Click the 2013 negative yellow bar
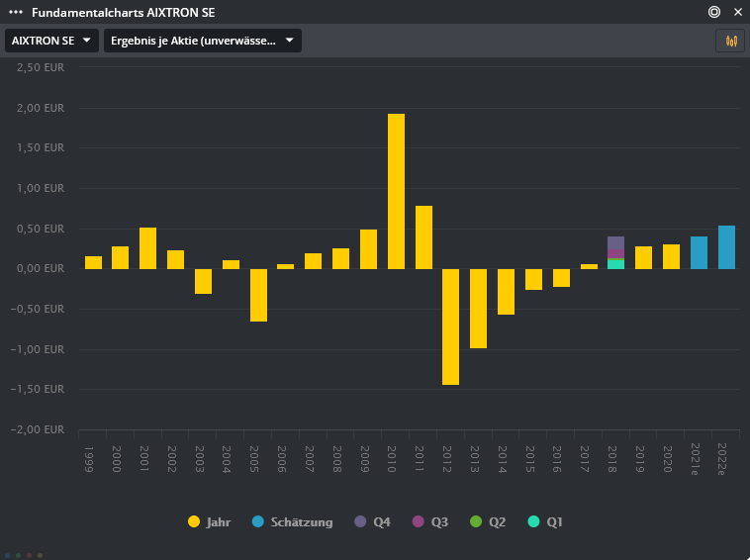 click(478, 309)
